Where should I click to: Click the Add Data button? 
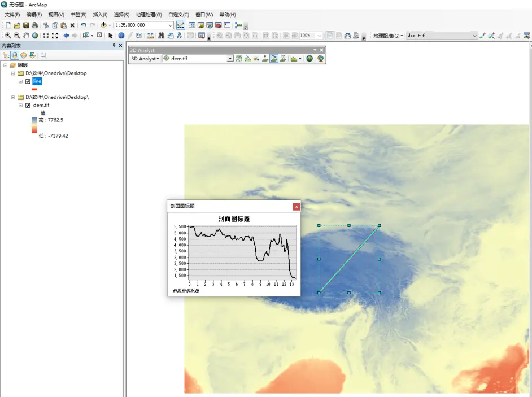click(x=103, y=24)
